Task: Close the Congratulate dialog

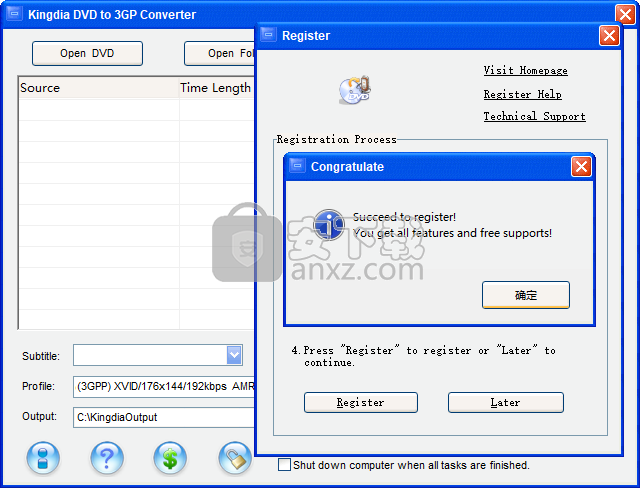Action: [581, 166]
